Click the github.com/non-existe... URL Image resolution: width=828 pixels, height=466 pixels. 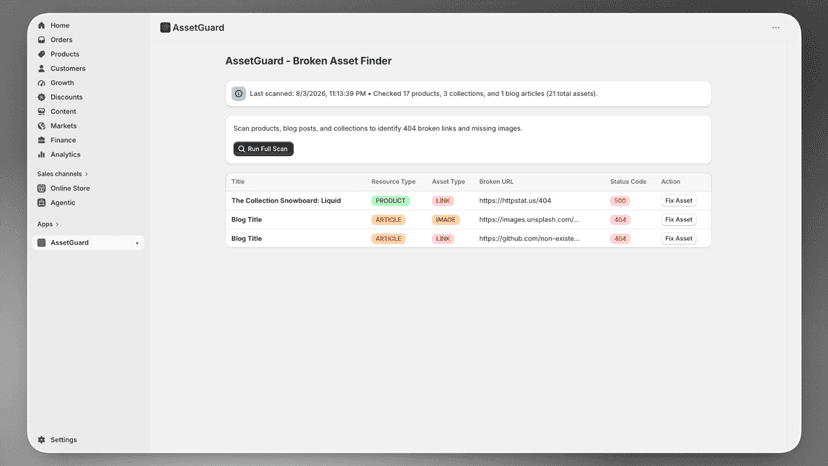[x=529, y=239]
